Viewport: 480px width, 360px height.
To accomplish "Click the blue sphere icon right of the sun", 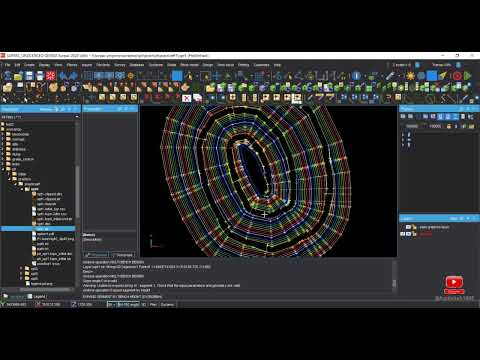I will pos(421,76).
